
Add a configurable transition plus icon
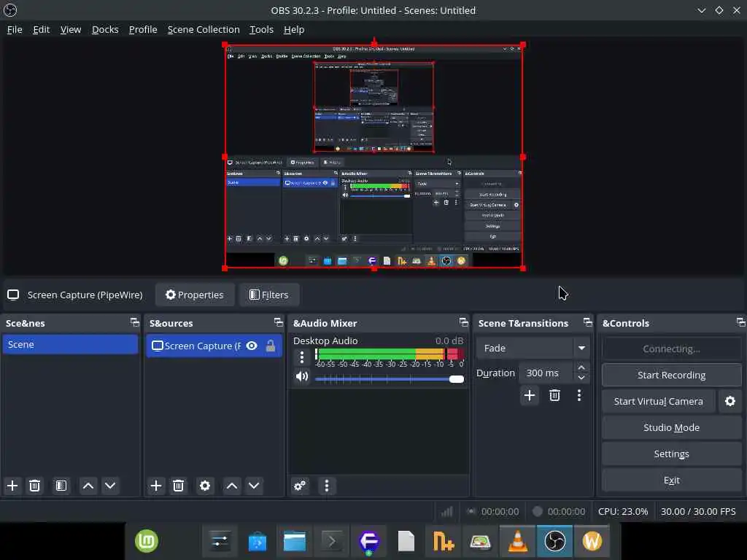[530, 395]
